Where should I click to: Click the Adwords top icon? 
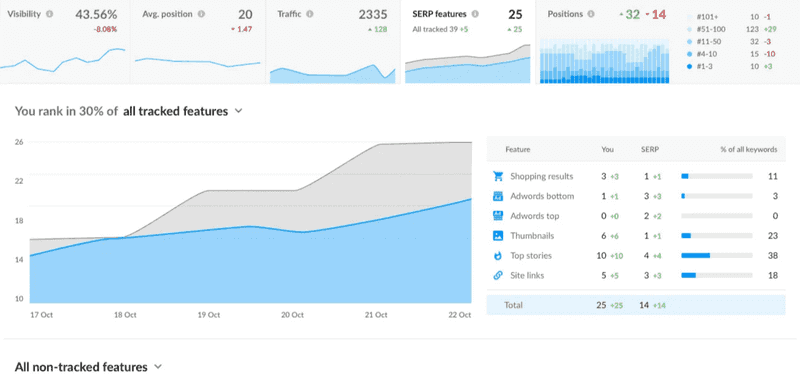498,216
